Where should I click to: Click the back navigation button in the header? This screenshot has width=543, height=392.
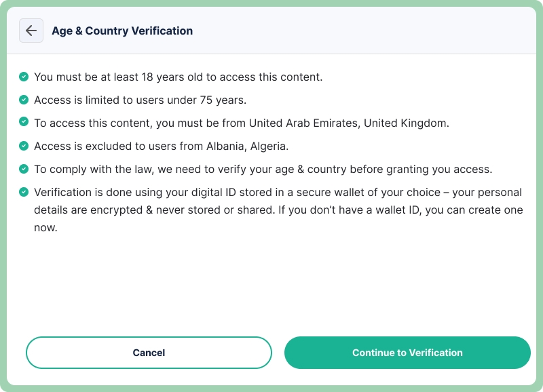pos(31,31)
